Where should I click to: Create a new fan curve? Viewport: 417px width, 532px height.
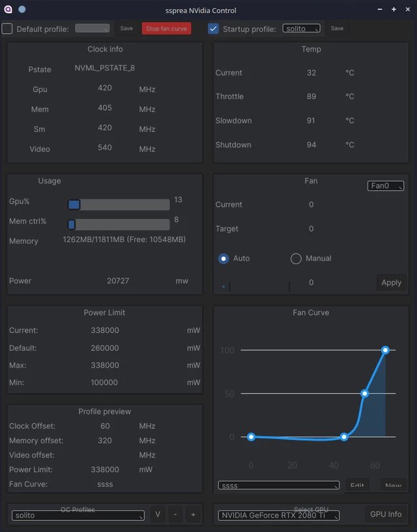(x=394, y=485)
